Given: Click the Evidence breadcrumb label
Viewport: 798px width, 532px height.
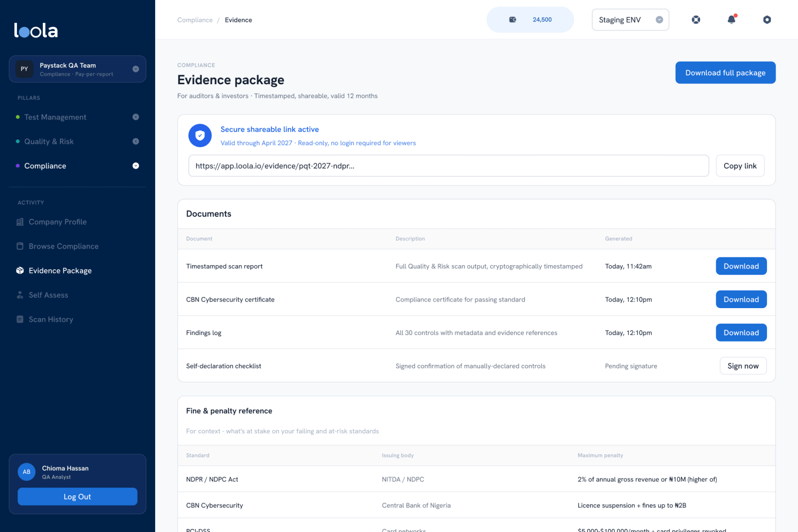Looking at the screenshot, I should tap(238, 20).
